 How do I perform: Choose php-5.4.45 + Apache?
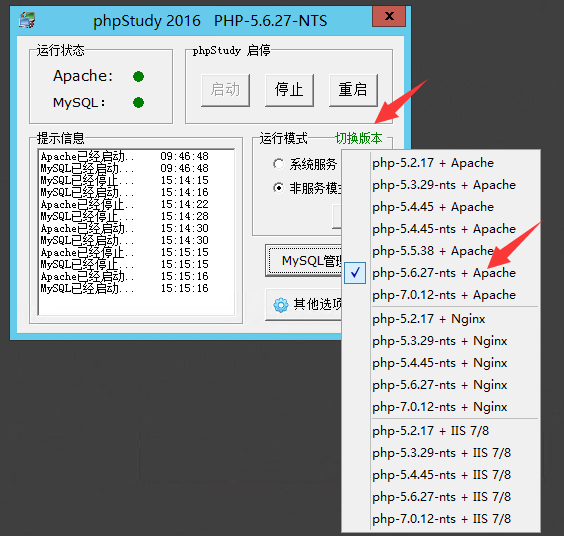[441, 207]
